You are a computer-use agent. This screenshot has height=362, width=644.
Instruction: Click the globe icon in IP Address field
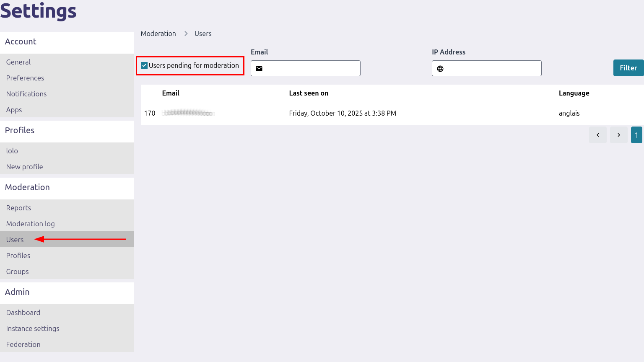pyautogui.click(x=440, y=69)
